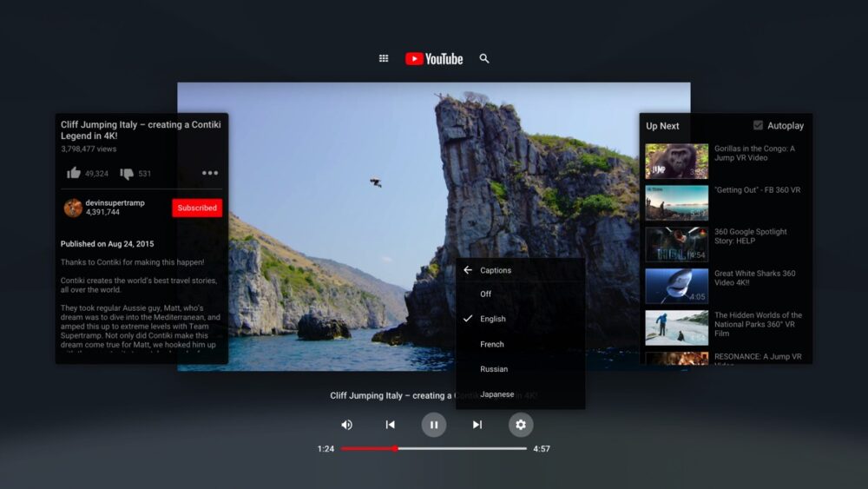Like the video with the thumbs up icon
The height and width of the screenshot is (489, 868).
[x=73, y=173]
